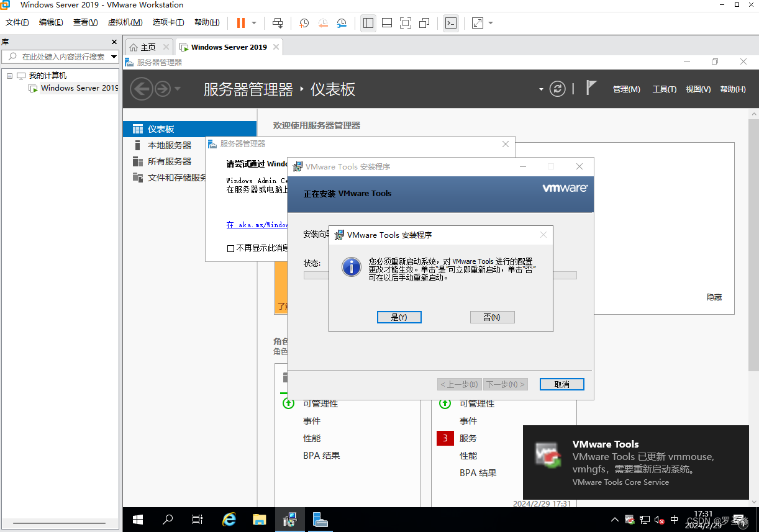Check 不再显示此消息 checkbox
Image resolution: width=759 pixels, height=532 pixels.
(231, 248)
